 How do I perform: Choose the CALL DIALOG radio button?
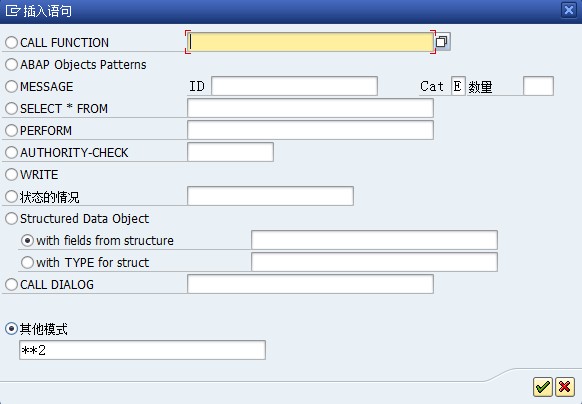(12, 284)
